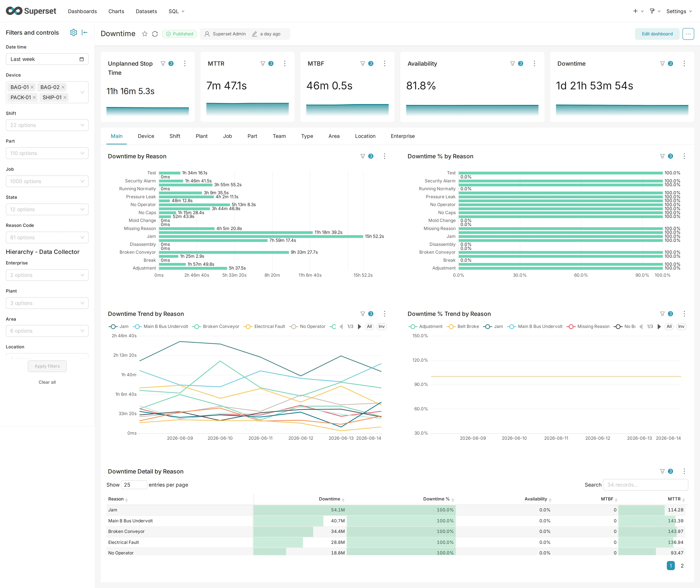
Task: Expand the Job filter dropdown
Action: [x=47, y=181]
